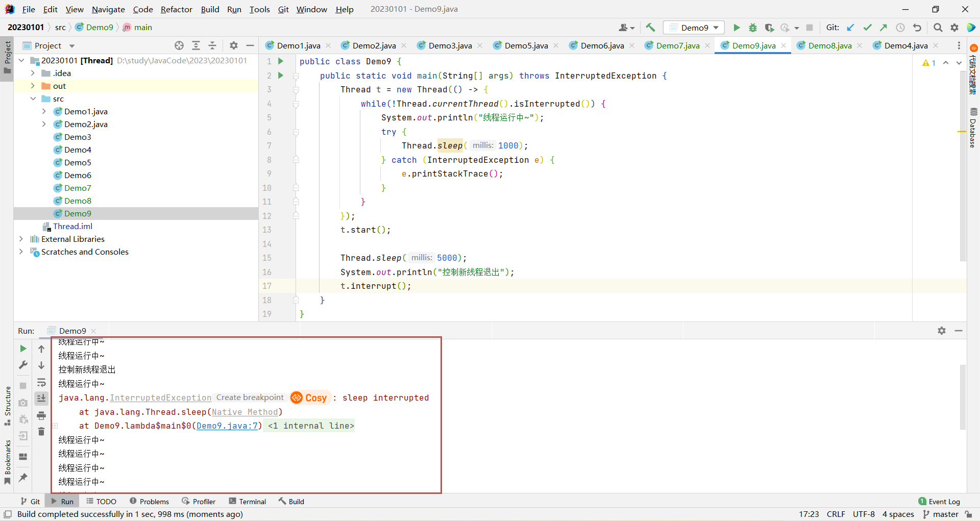Viewport: 980px width, 521px height.
Task: Collapse the 20230101 project root
Action: [21, 60]
